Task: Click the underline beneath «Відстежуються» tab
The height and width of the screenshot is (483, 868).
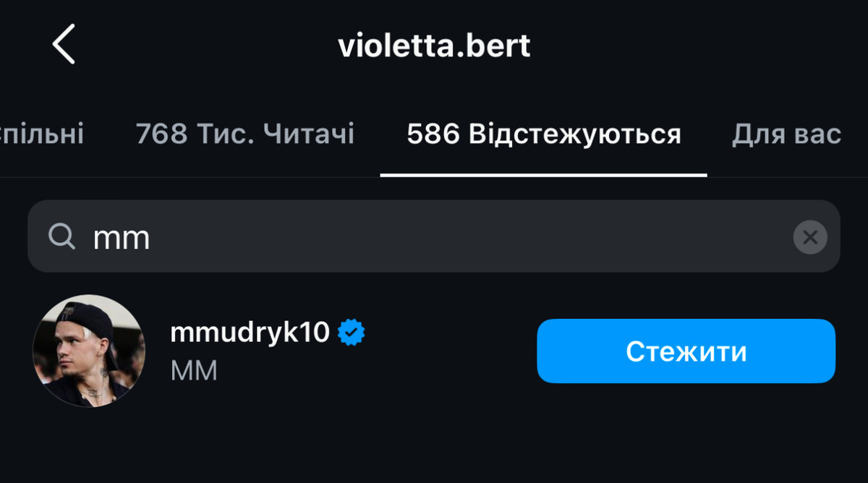Action: click(543, 175)
